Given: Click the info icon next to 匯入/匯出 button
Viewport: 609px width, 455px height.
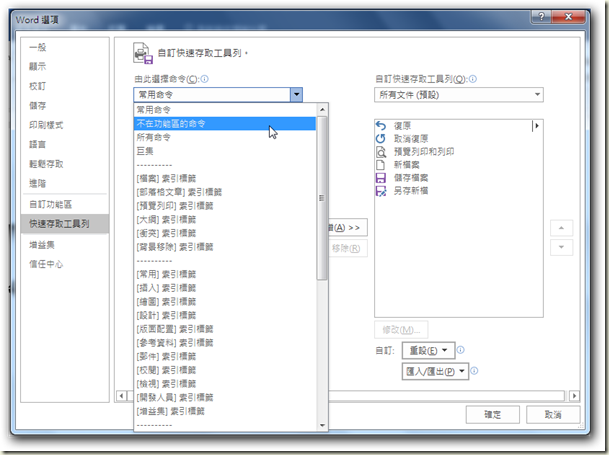Looking at the screenshot, I should [x=474, y=371].
